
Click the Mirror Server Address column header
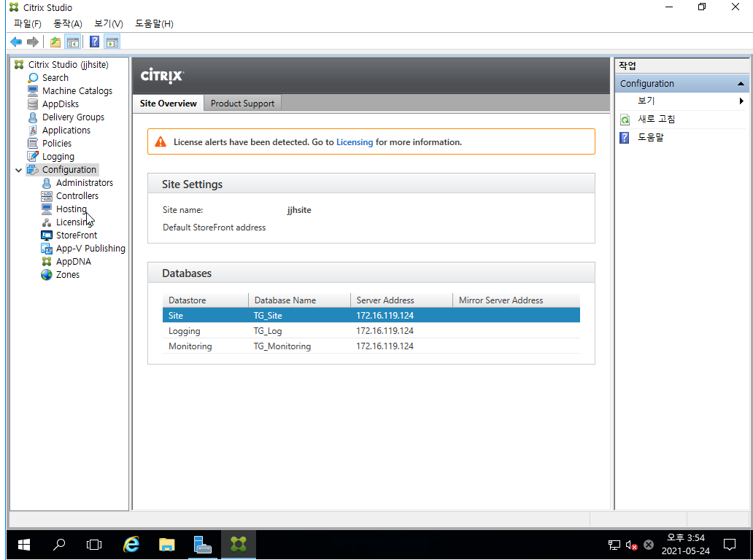517,300
